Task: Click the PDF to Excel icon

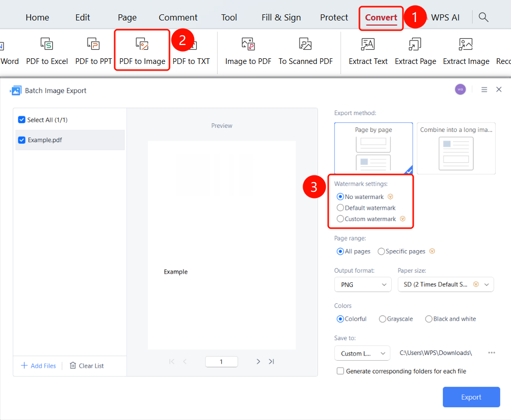Action: pyautogui.click(x=47, y=44)
